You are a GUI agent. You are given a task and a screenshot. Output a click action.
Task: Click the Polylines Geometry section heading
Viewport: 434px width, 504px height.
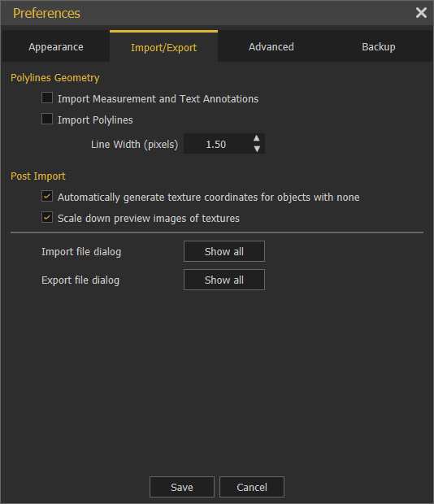tap(55, 78)
